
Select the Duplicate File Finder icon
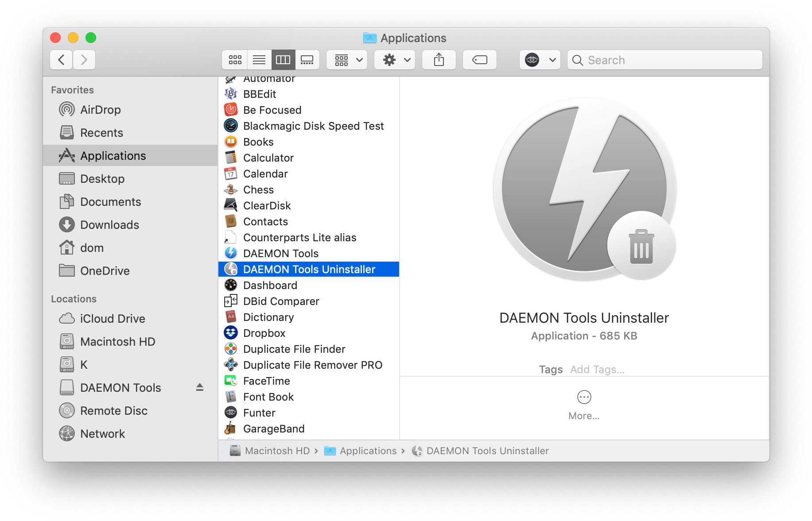[x=231, y=349]
